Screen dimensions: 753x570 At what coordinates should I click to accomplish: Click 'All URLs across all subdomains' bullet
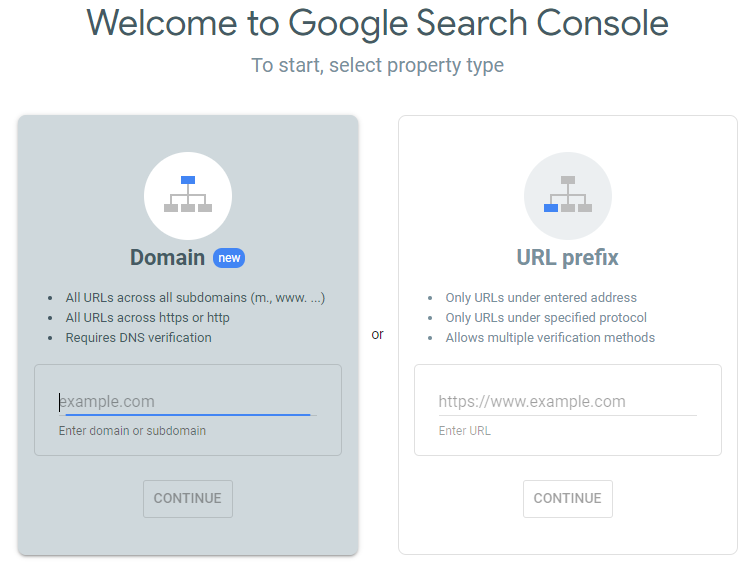(x=195, y=298)
